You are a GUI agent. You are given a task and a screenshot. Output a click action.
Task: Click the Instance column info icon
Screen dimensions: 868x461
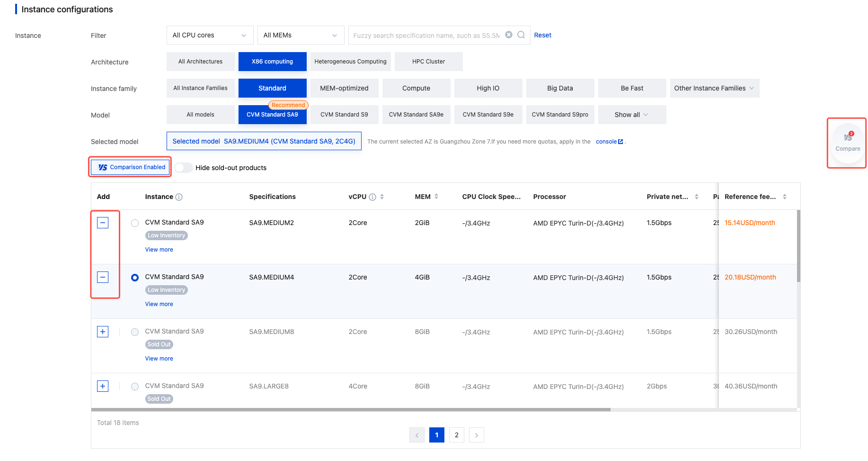point(179,197)
